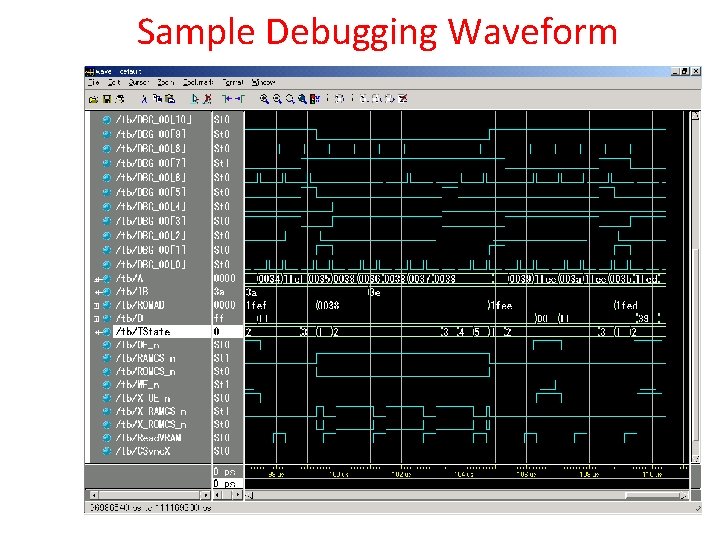Viewport: 720px width, 540px height.
Task: Expand the /tb/ROMAD bus signal
Action: pyautogui.click(x=97, y=305)
